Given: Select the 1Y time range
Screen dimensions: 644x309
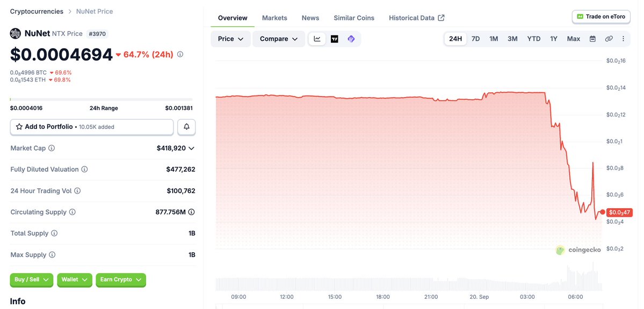Looking at the screenshot, I should point(554,39).
